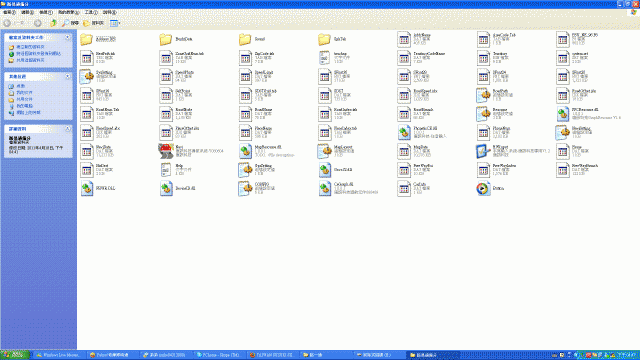Open the 檢視(V) menu
The height and width of the screenshot is (360, 640).
[46, 13]
